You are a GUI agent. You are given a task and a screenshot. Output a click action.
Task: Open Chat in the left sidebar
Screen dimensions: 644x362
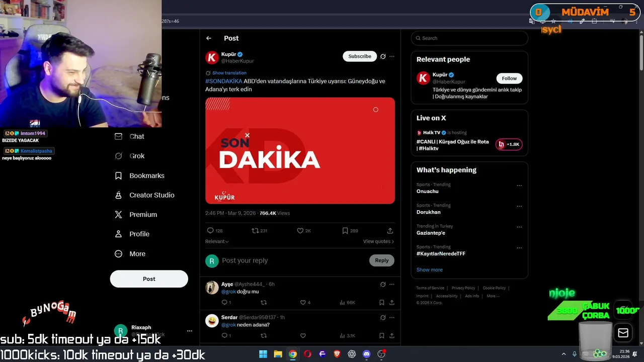pos(129,136)
